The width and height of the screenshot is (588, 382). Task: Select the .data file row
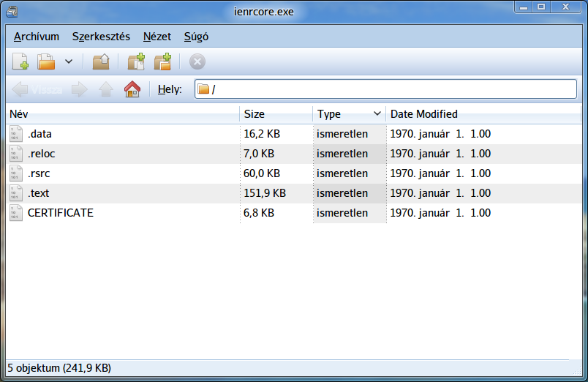coord(294,134)
